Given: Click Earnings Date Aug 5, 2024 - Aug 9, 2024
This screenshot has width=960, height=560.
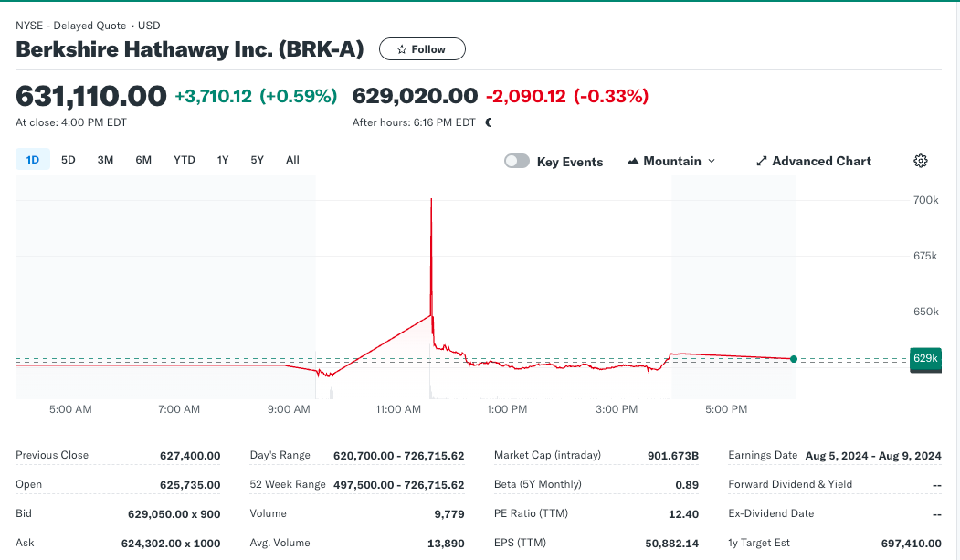Looking at the screenshot, I should pos(873,456).
